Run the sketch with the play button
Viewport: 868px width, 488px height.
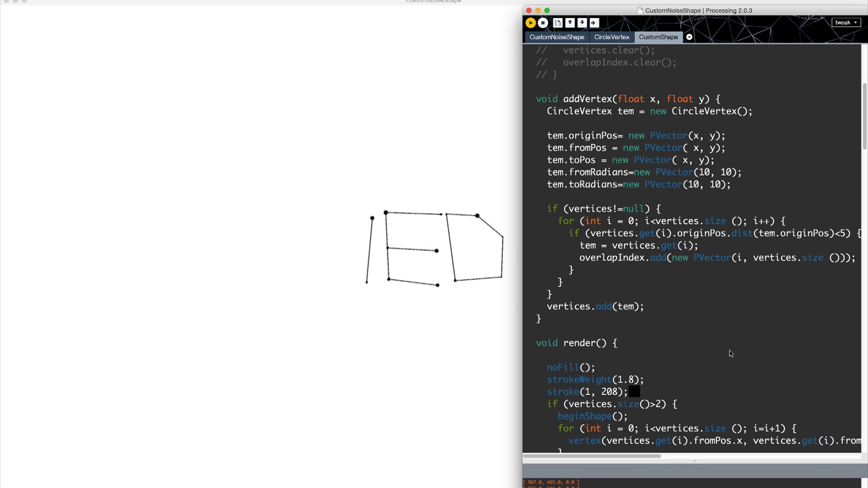point(531,23)
